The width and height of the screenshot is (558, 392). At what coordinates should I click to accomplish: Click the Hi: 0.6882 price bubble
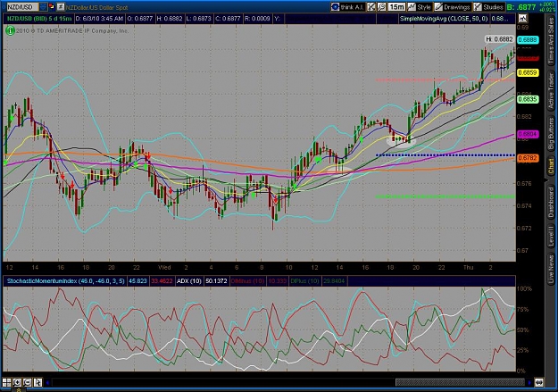(500, 39)
